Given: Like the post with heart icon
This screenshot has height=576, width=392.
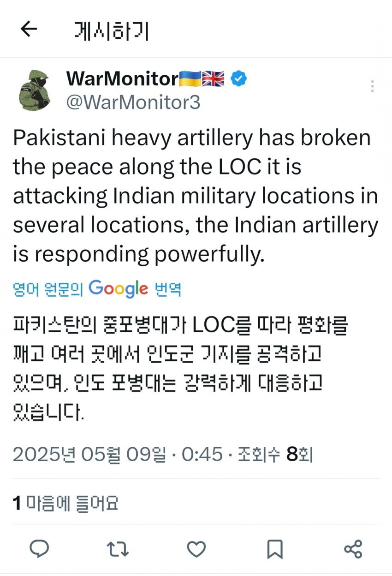Looking at the screenshot, I should (x=196, y=549).
